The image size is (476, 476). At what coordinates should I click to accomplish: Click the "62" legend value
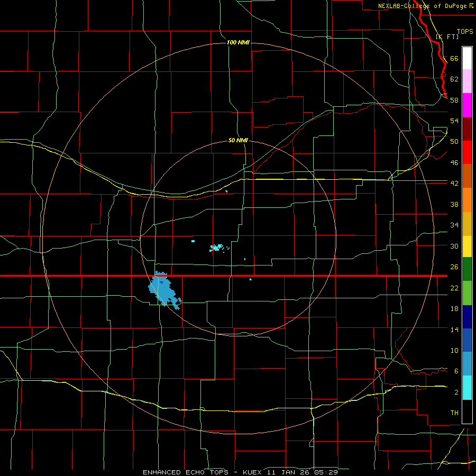(x=454, y=79)
